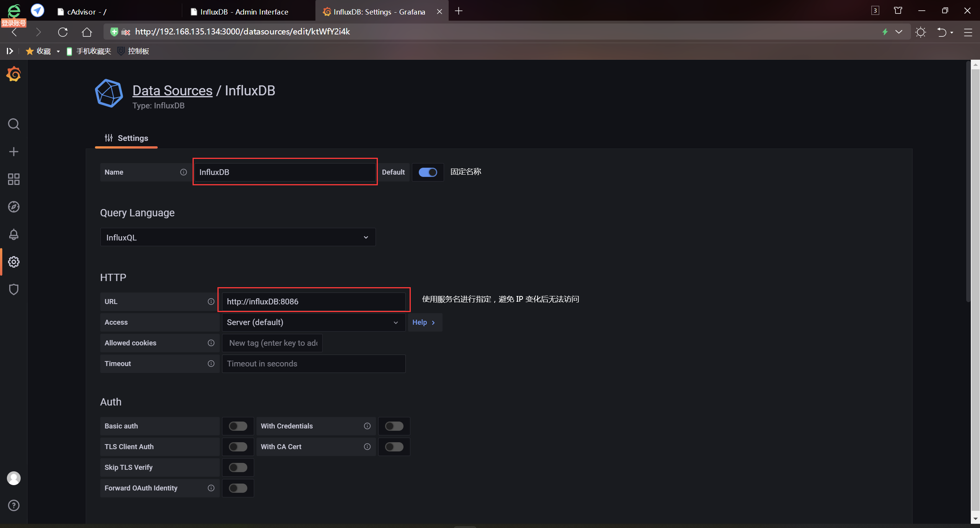This screenshot has height=528, width=980.
Task: Show info tooltip for Forward OAuth Identity
Action: click(211, 488)
